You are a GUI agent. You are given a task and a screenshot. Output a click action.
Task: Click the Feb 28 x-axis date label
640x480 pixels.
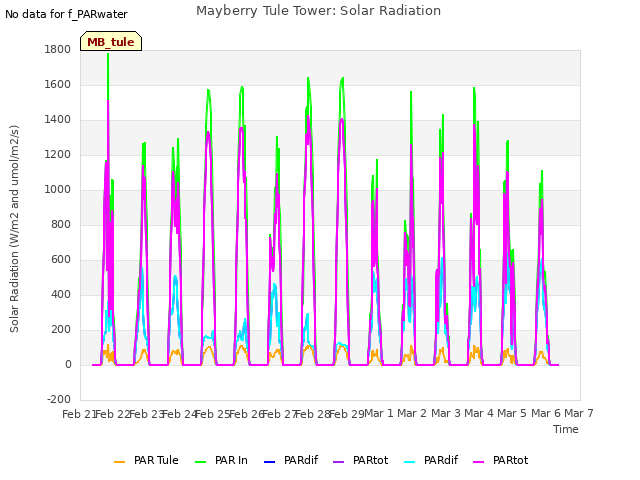[x=313, y=414]
